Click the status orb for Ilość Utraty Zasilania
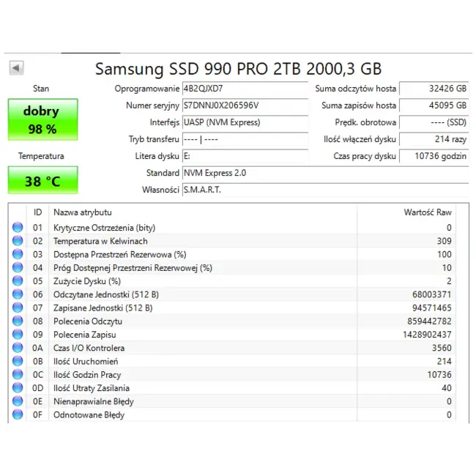This screenshot has height=476, width=476. (18, 387)
